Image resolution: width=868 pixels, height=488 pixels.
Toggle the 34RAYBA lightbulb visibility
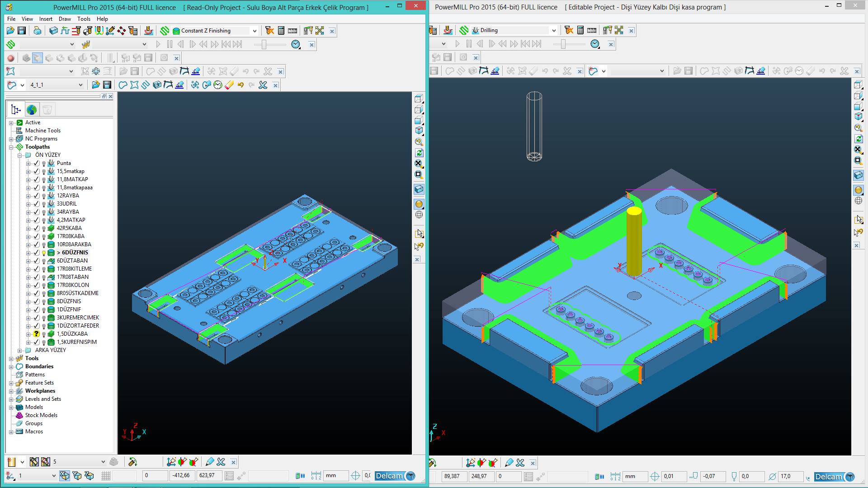coord(44,212)
